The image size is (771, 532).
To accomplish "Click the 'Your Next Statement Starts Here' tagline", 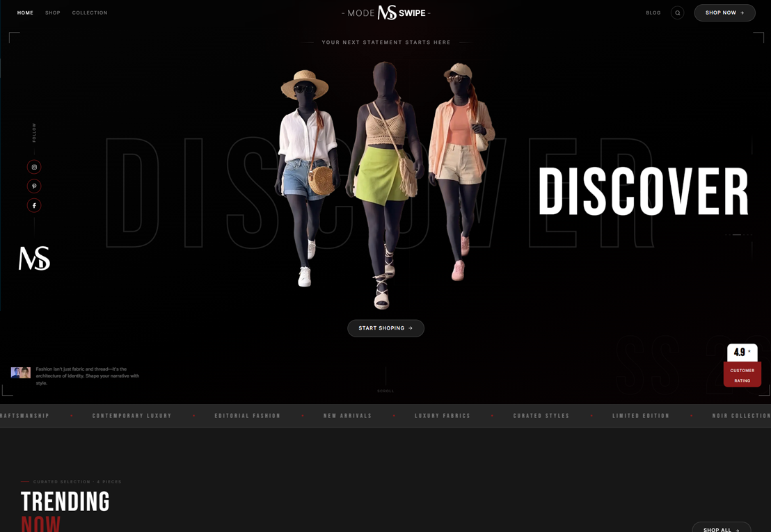I will (x=386, y=42).
